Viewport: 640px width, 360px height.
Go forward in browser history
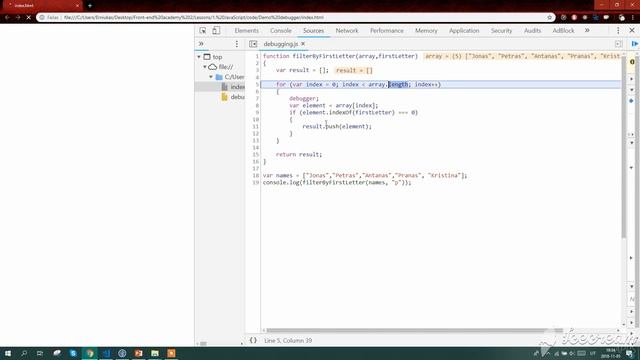pyautogui.click(x=18, y=18)
